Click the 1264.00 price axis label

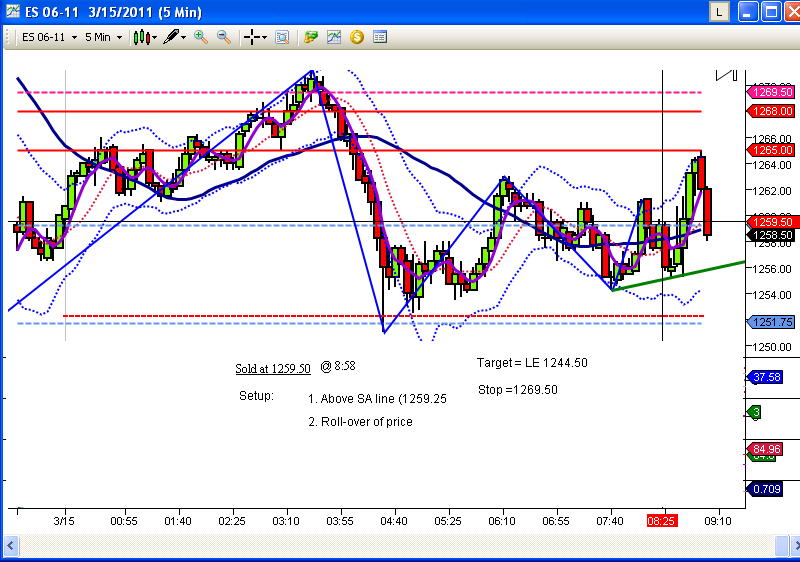(771, 165)
